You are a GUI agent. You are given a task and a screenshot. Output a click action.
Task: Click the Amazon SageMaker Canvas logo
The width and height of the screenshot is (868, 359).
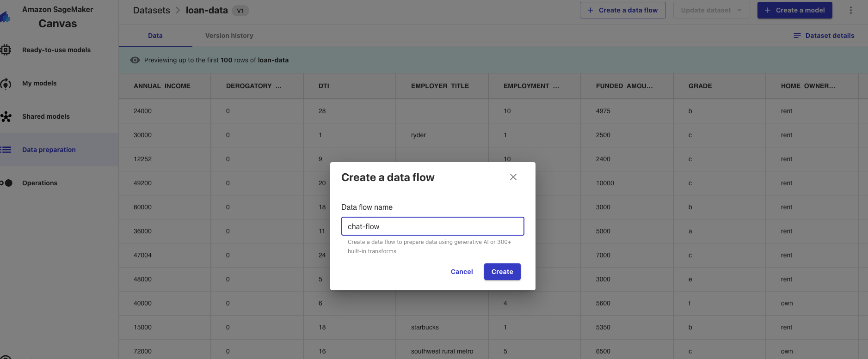coord(6,18)
